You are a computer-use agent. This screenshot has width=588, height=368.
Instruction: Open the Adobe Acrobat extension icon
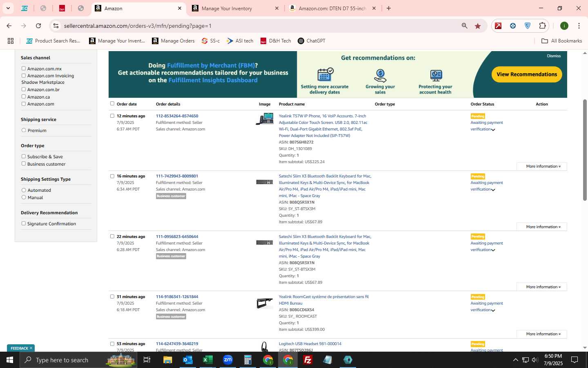498,26
